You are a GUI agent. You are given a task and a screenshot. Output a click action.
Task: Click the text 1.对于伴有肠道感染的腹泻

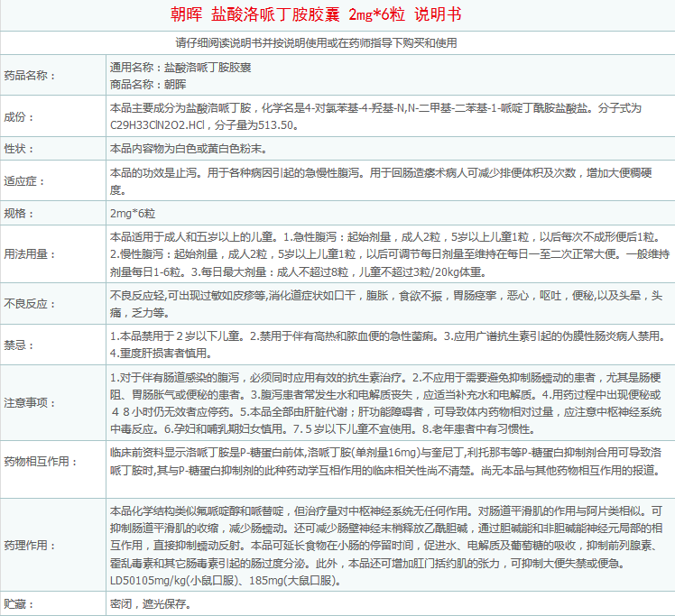(174, 378)
